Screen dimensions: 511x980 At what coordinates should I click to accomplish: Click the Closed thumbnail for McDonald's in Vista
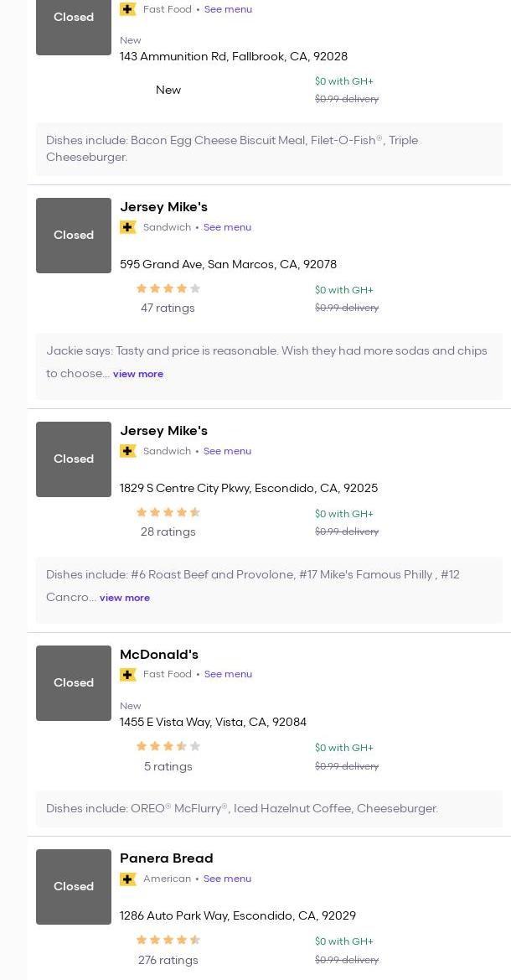(x=74, y=682)
